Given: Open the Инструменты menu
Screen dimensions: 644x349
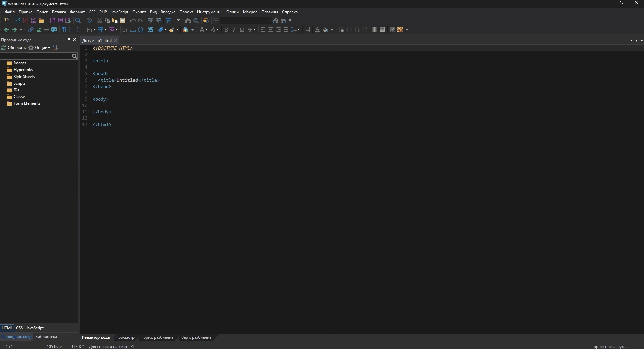Looking at the screenshot, I should pyautogui.click(x=210, y=12).
